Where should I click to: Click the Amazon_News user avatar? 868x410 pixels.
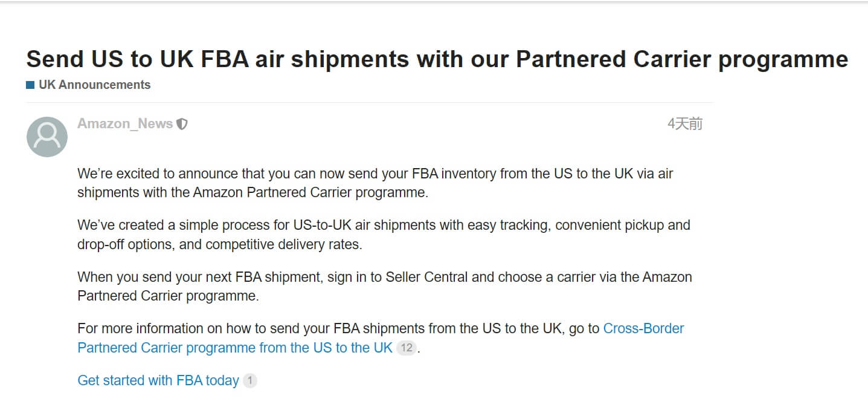click(x=47, y=137)
